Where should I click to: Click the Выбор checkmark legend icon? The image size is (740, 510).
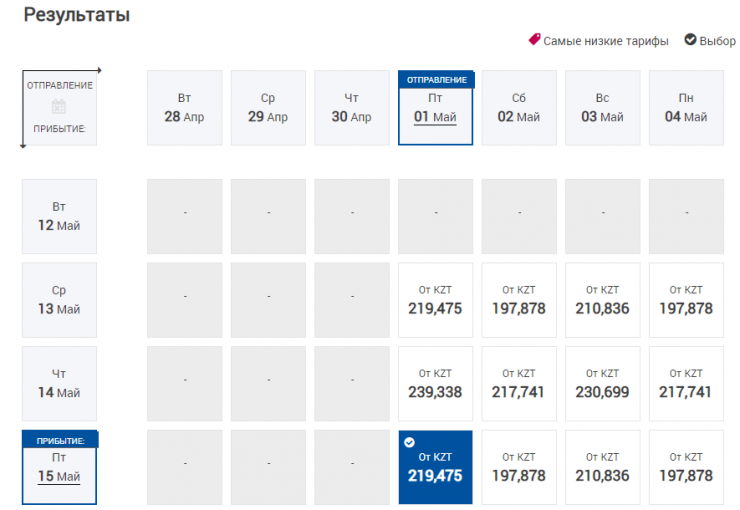[690, 40]
